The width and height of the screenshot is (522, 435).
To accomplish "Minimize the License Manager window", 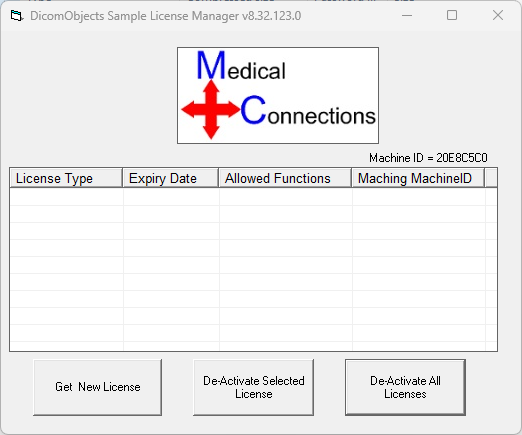I will point(407,15).
